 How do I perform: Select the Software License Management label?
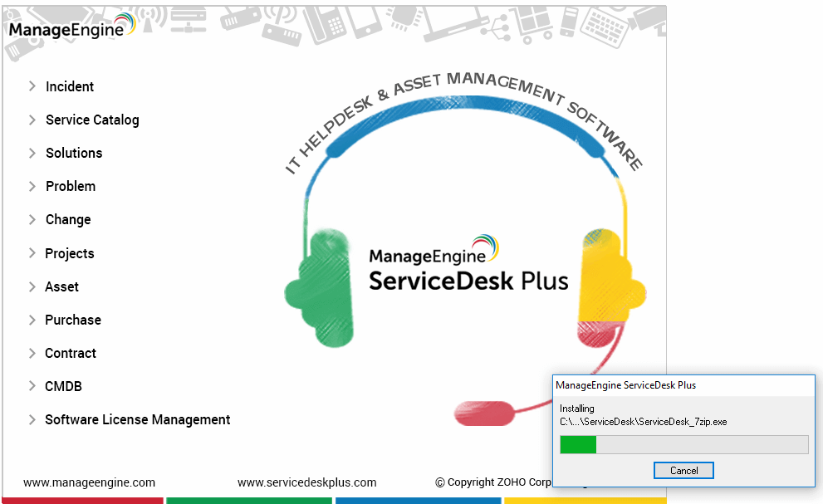coord(138,420)
